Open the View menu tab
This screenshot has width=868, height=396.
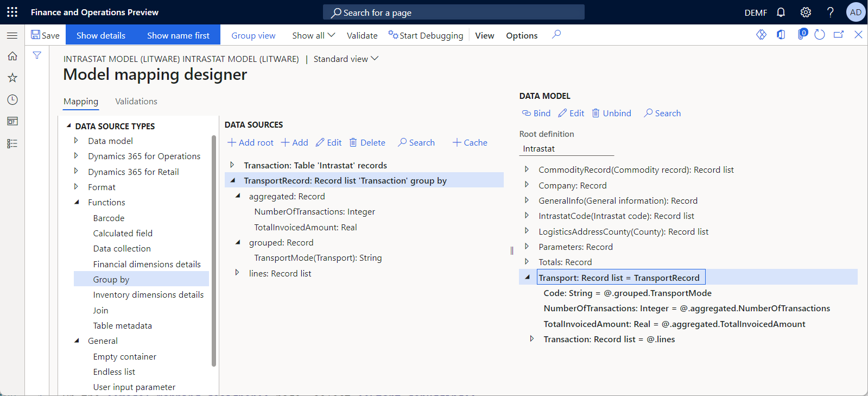pos(485,35)
